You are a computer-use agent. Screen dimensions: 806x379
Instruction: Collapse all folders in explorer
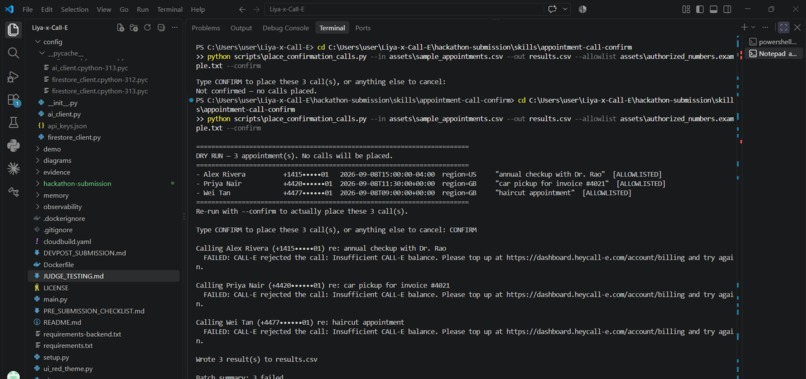point(161,28)
